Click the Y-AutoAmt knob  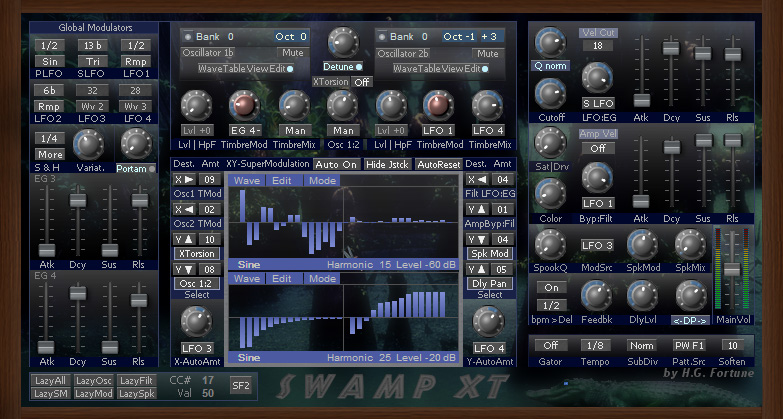click(x=488, y=322)
